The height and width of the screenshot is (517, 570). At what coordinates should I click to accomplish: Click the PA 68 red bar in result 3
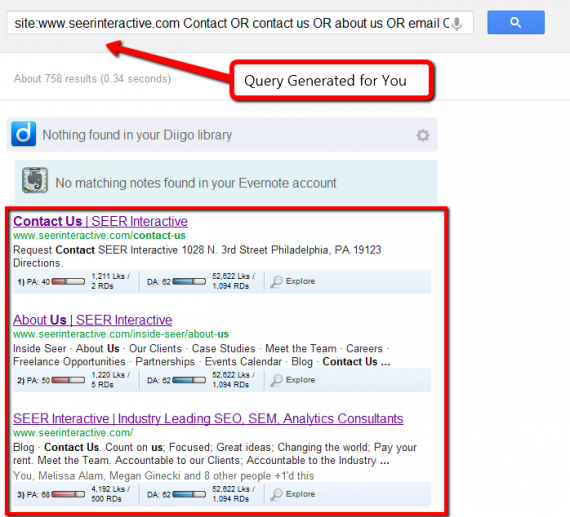pyautogui.click(x=68, y=494)
